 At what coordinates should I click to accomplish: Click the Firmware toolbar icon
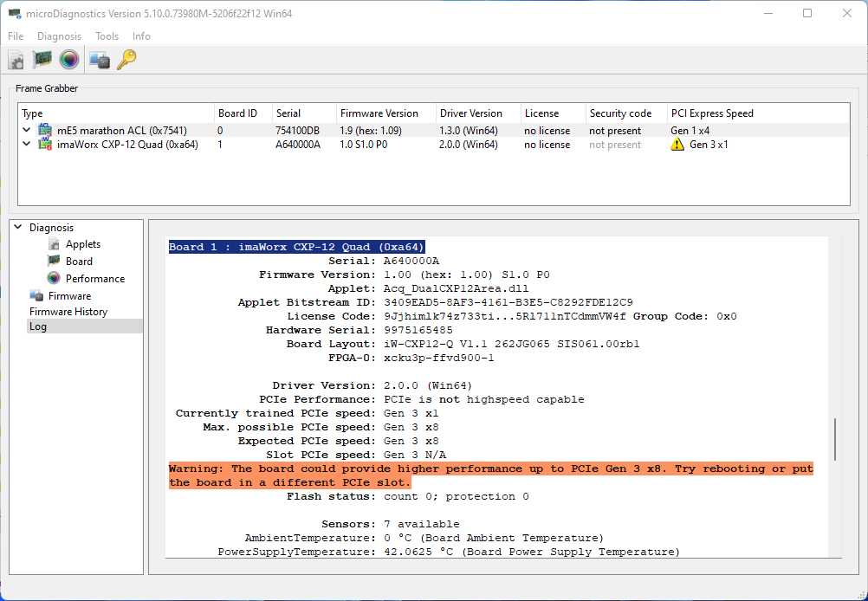point(100,60)
